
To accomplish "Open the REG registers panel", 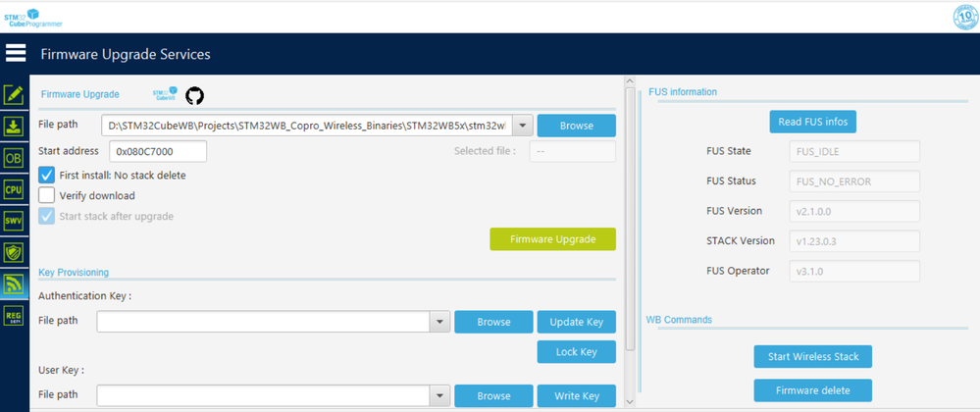I will coord(14,316).
